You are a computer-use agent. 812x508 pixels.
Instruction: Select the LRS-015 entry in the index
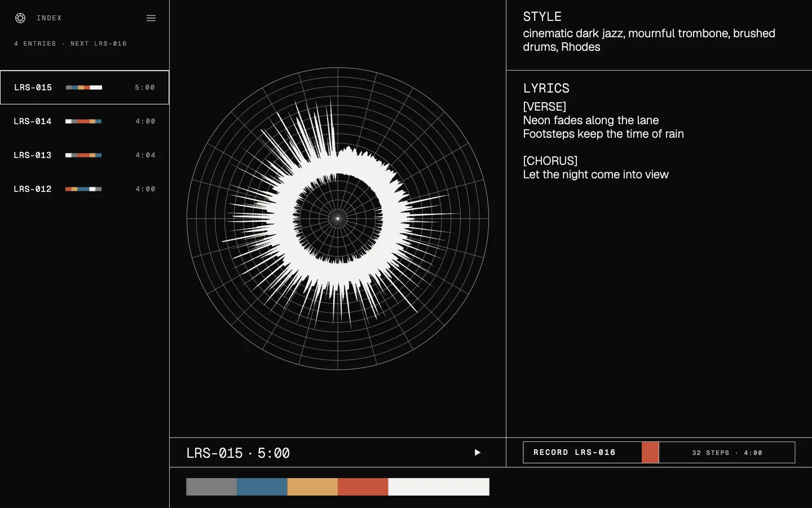pos(85,87)
